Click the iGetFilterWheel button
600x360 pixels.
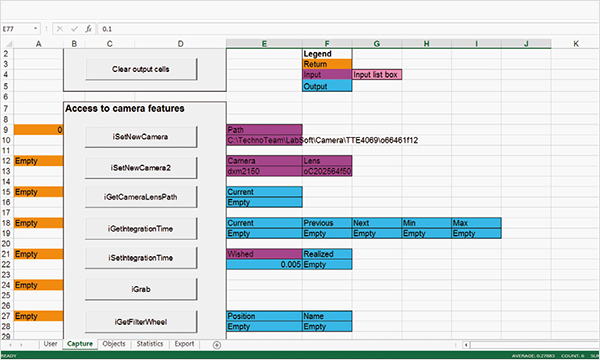(x=140, y=322)
